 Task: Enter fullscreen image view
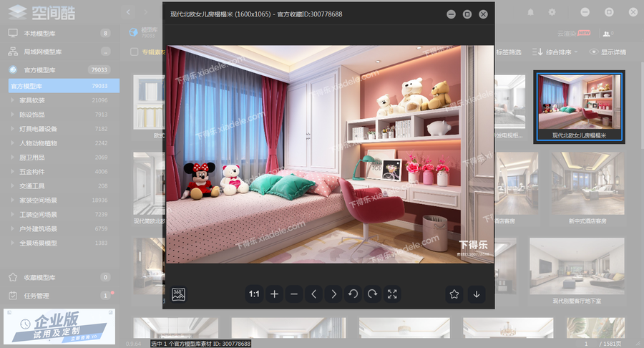tap(392, 294)
